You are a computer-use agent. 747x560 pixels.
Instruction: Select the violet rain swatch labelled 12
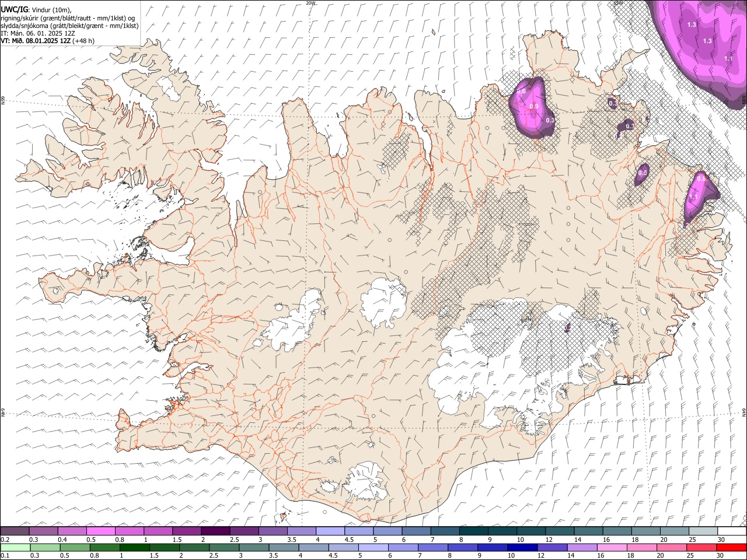coord(551,548)
